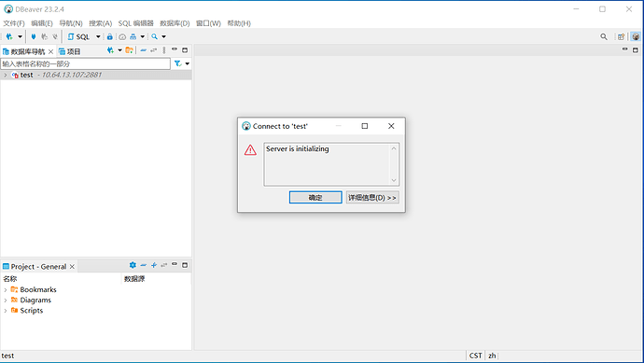Screen dimensions: 644x363
Task: Expand the test connection tree node
Action: (x=5, y=76)
